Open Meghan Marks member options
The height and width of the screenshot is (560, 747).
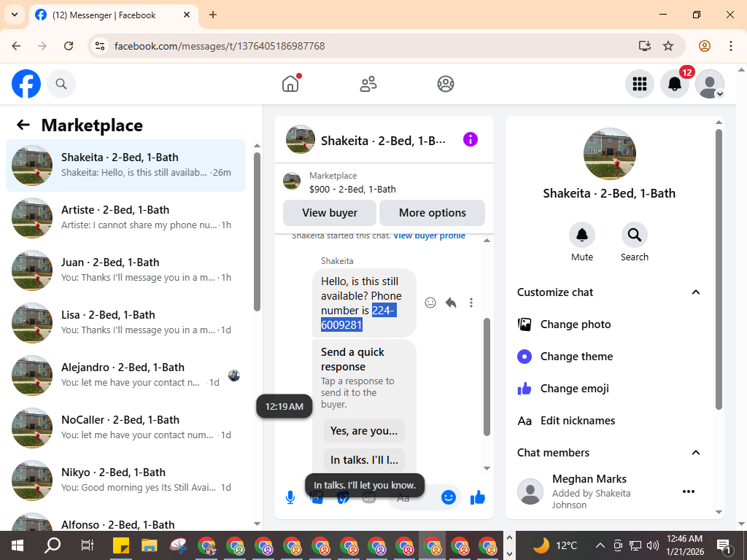pyautogui.click(x=689, y=491)
